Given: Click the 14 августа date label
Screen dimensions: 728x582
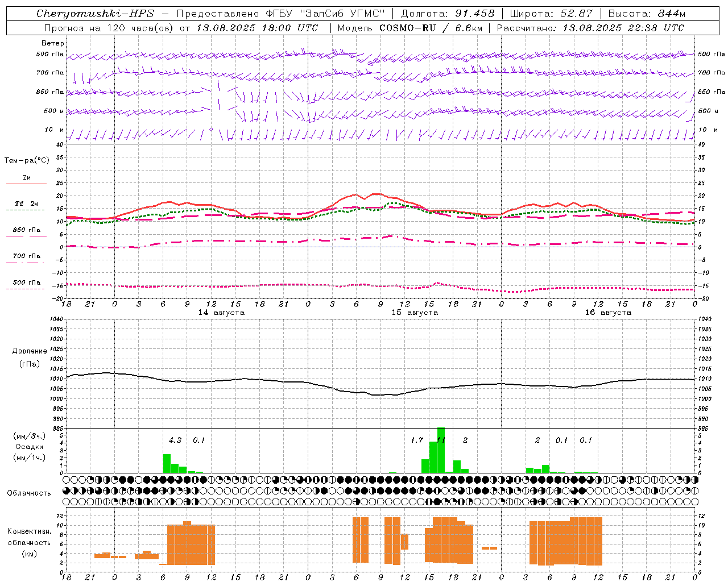Looking at the screenshot, I should point(221,313).
